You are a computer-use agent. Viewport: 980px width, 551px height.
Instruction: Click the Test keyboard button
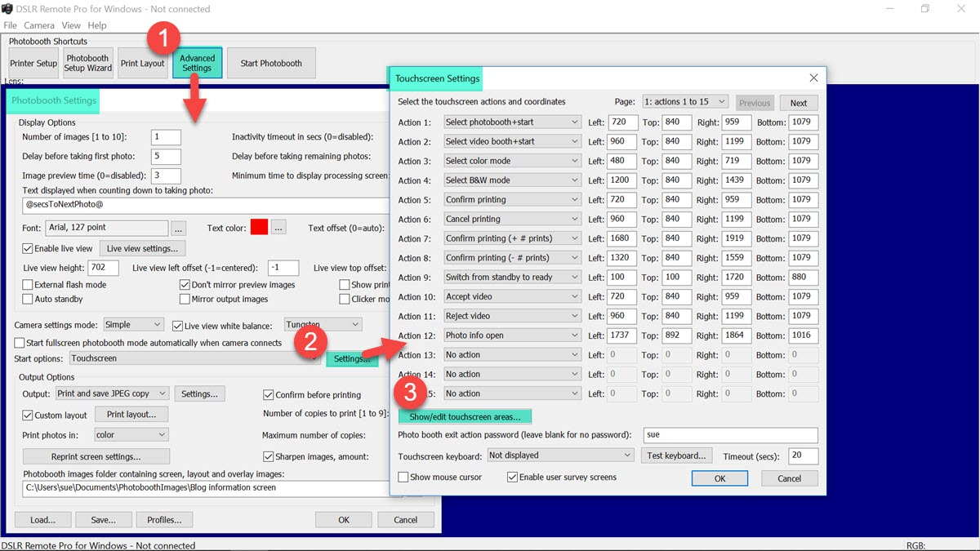pos(676,455)
